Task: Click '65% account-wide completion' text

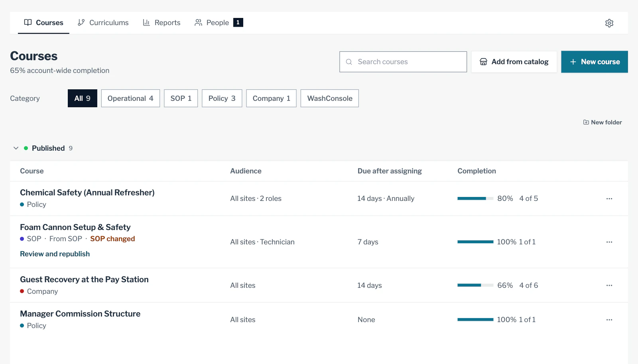Action: click(x=60, y=71)
